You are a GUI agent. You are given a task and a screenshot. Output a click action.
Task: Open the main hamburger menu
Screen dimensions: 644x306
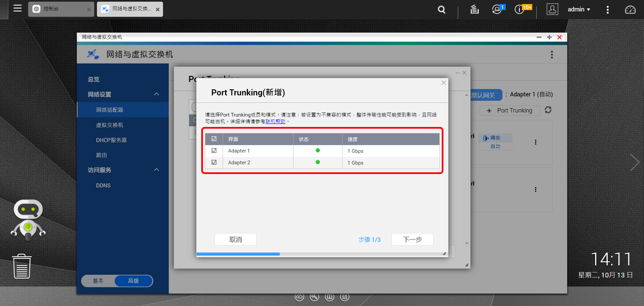pos(17,8)
